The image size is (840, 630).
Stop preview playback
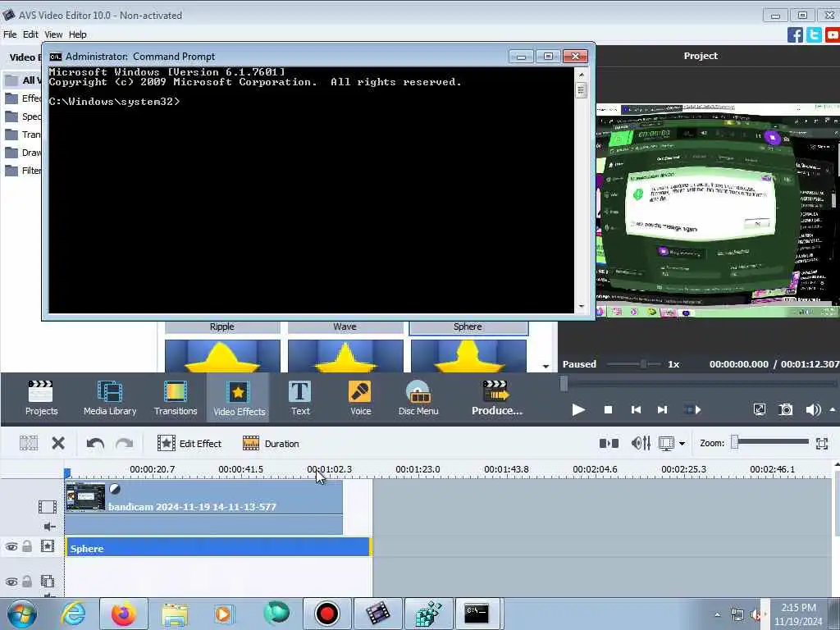608,410
